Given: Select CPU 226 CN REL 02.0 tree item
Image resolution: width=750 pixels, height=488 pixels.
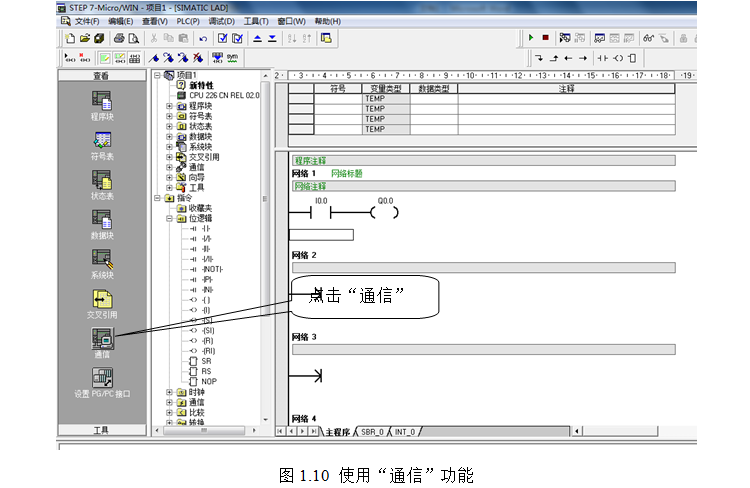Looking at the screenshot, I should [224, 96].
